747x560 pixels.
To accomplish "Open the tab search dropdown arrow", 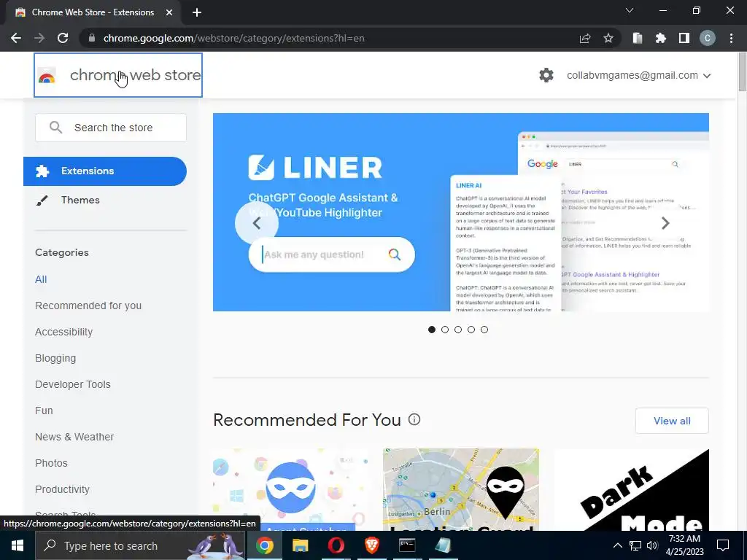I will point(630,10).
